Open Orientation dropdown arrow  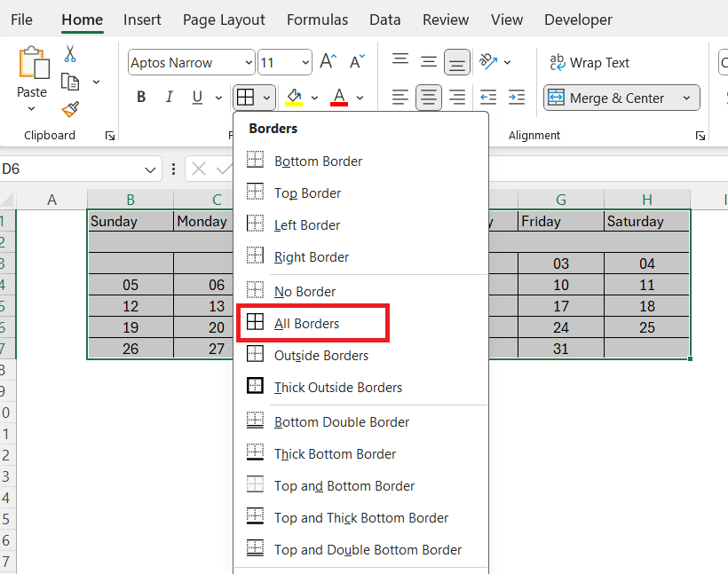coord(508,62)
